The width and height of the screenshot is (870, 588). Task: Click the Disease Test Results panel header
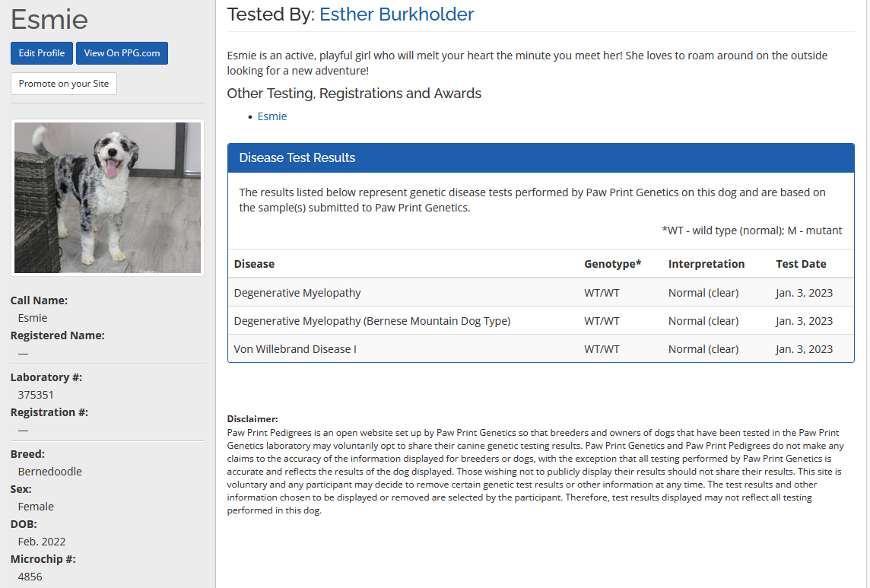point(297,158)
